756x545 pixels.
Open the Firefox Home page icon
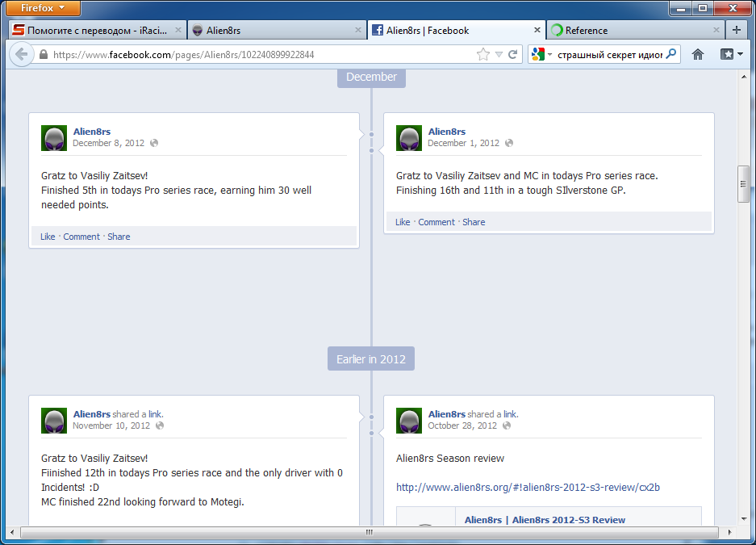[x=698, y=55]
